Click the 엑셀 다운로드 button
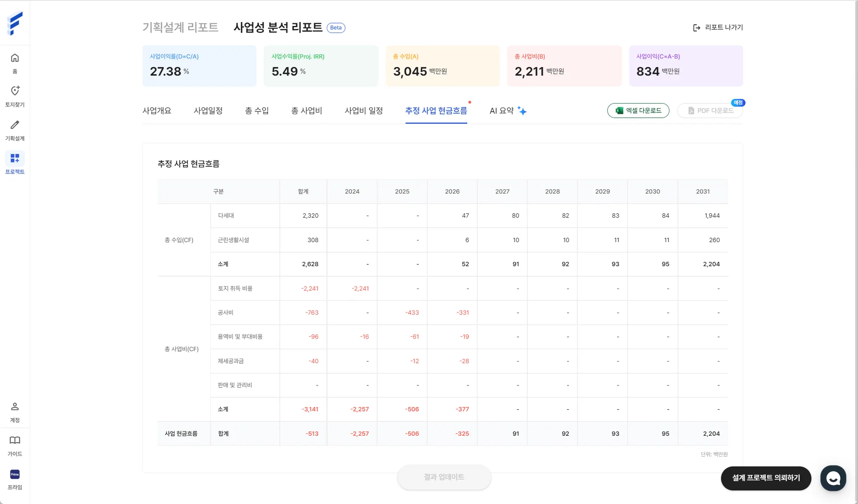Screen dimensions: 858x504 click(x=638, y=111)
